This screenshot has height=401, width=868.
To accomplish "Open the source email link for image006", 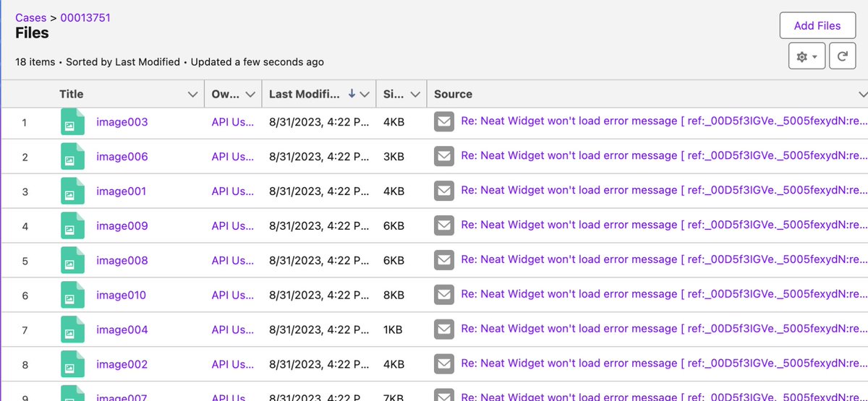I will point(664,156).
